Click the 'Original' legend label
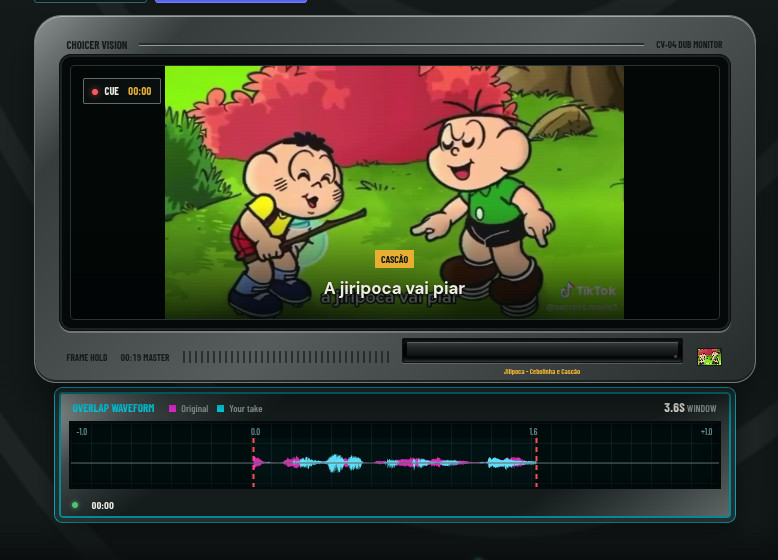Image resolution: width=778 pixels, height=560 pixels. 194,409
